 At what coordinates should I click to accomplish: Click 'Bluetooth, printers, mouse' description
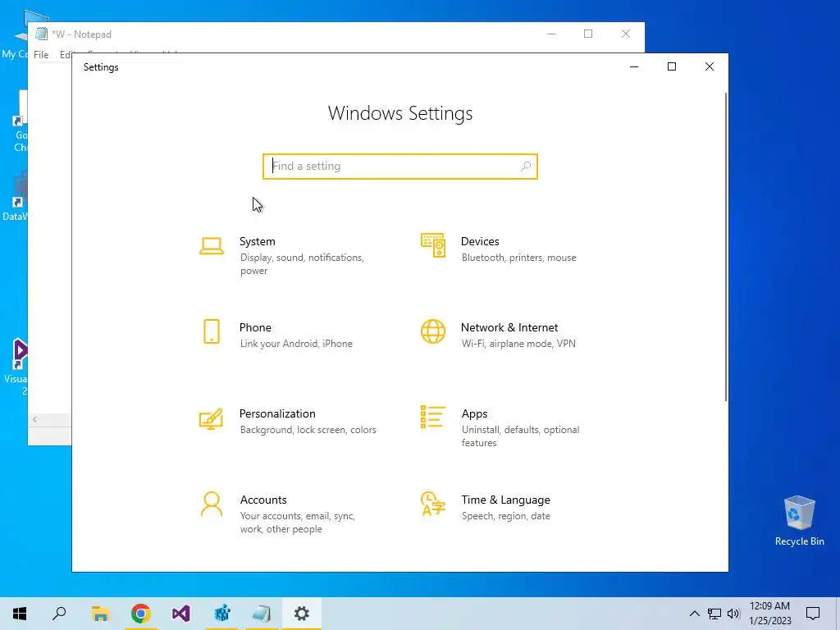click(519, 258)
